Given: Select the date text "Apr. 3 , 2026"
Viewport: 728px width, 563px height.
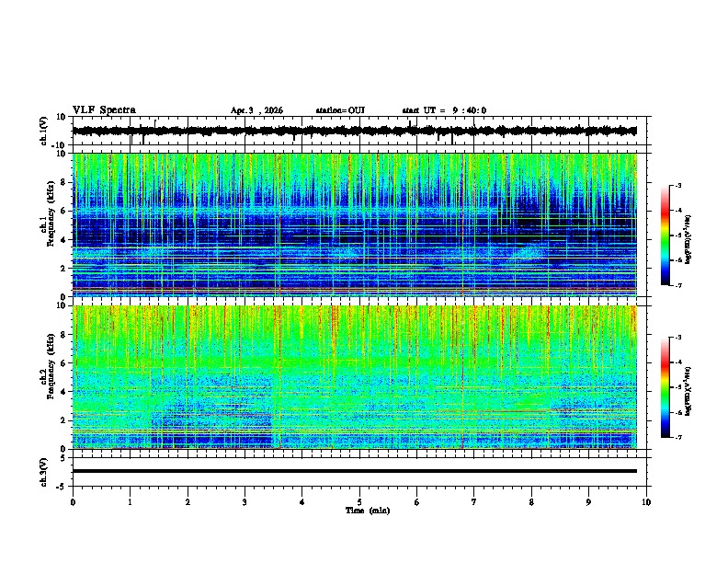Looking at the screenshot, I should pos(256,110).
